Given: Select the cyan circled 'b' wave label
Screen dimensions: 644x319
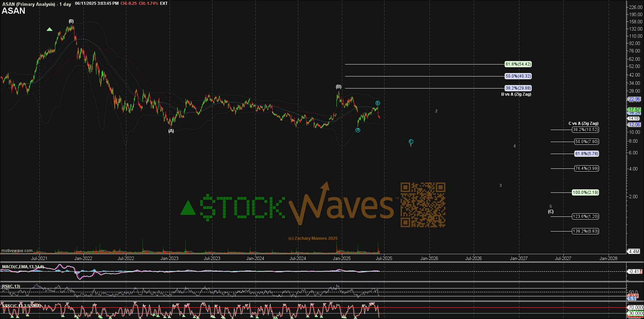Looking at the screenshot, I should (378, 103).
